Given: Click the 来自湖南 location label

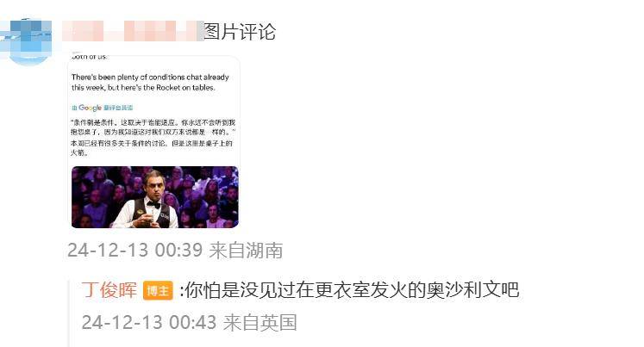Looking at the screenshot, I should [246, 251].
